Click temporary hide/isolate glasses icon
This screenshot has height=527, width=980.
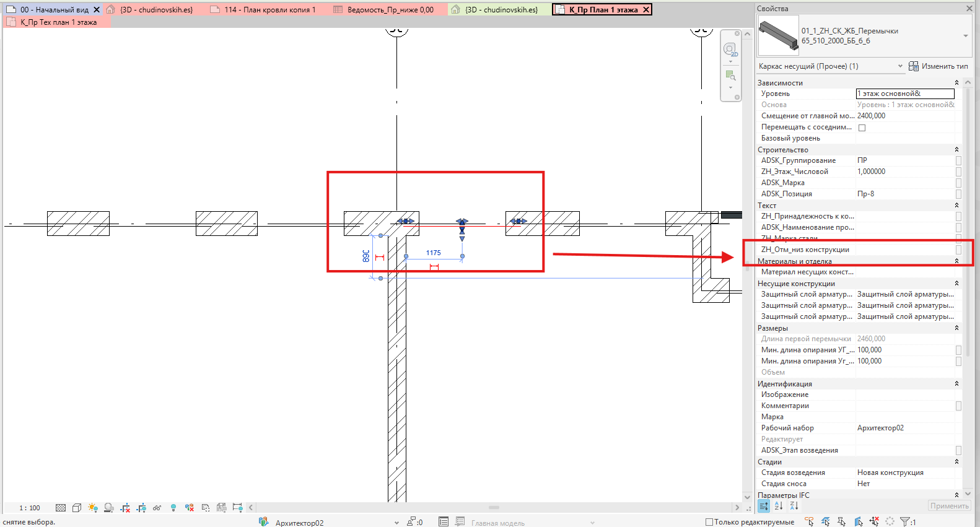157,508
